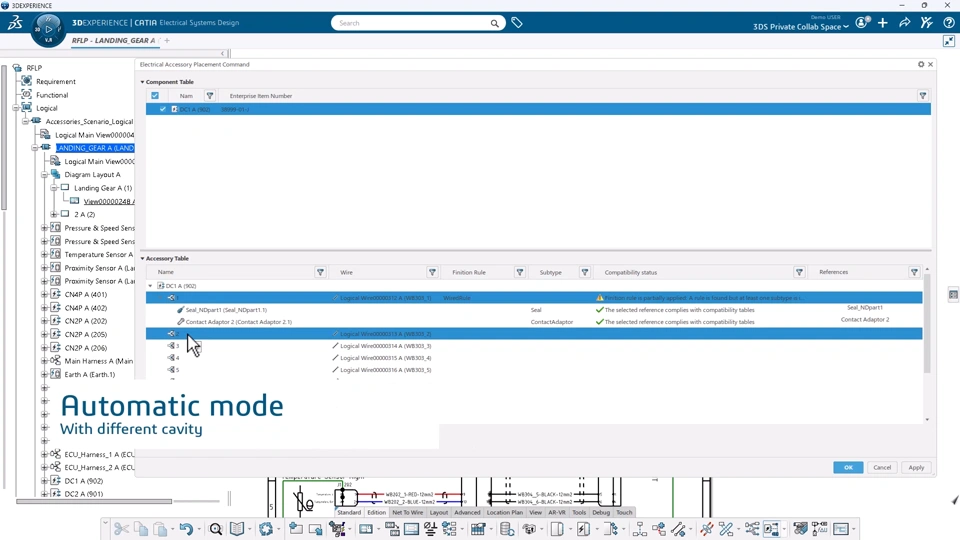This screenshot has width=960, height=540.
Task: Collapse the Accessory Table section
Action: [143, 258]
